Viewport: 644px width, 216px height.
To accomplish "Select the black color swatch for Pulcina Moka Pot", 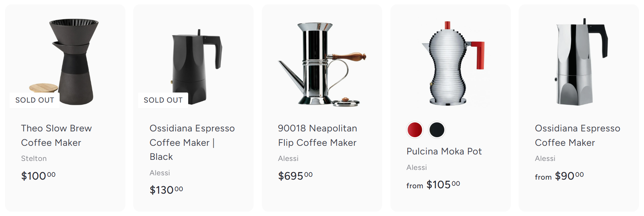I will 437,130.
